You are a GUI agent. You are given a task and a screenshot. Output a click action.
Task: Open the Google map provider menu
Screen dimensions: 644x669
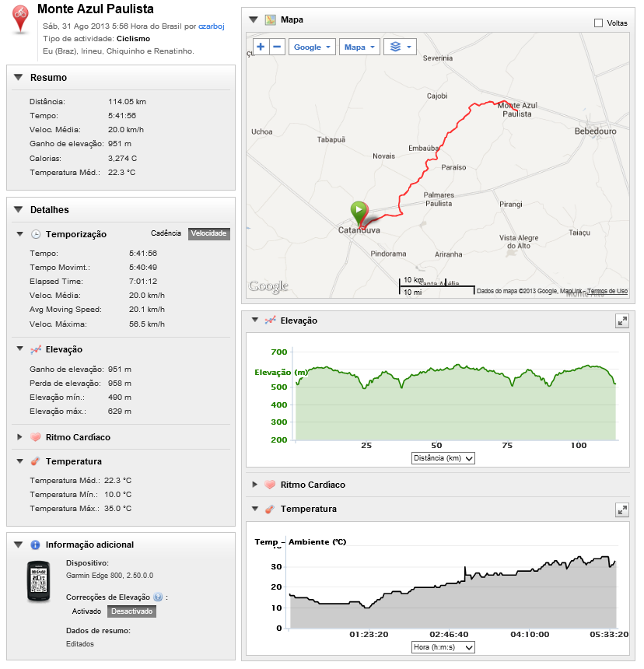[311, 47]
